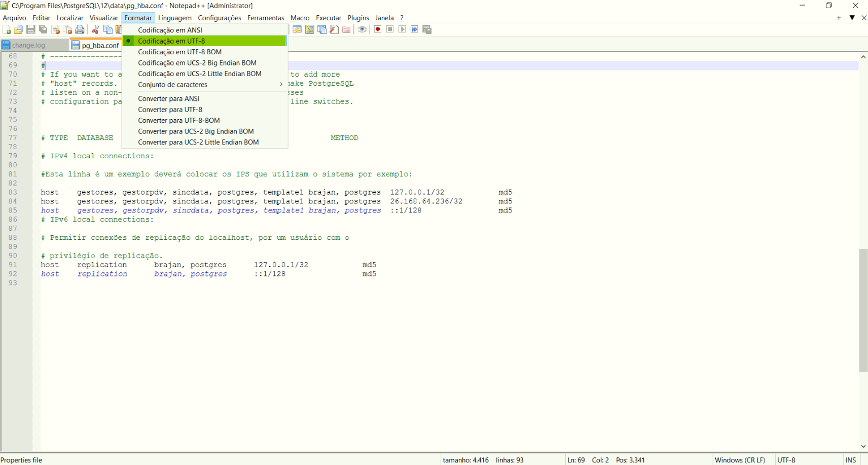The image size is (868, 465).
Task: Click the vertical scrollbar thumb
Action: (x=863, y=310)
